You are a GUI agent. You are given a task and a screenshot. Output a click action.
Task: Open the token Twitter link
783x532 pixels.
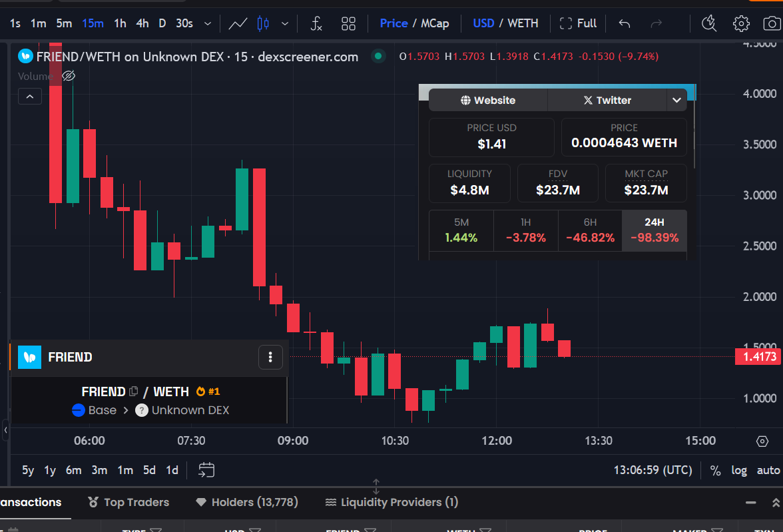click(x=607, y=100)
